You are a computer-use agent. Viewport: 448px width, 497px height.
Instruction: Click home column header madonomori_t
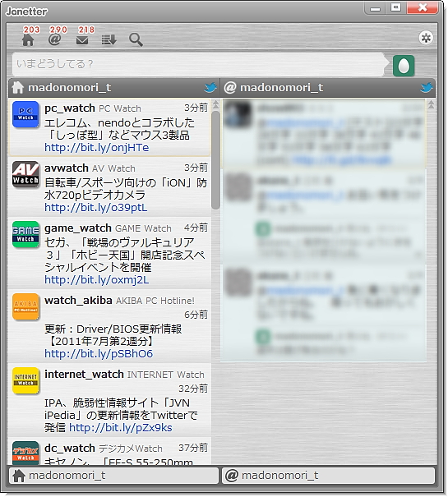[70, 87]
